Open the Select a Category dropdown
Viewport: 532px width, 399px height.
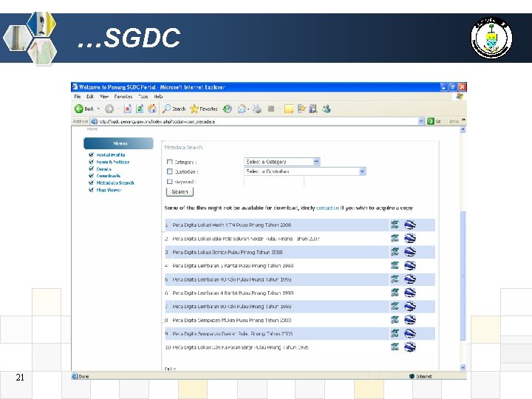(x=282, y=162)
